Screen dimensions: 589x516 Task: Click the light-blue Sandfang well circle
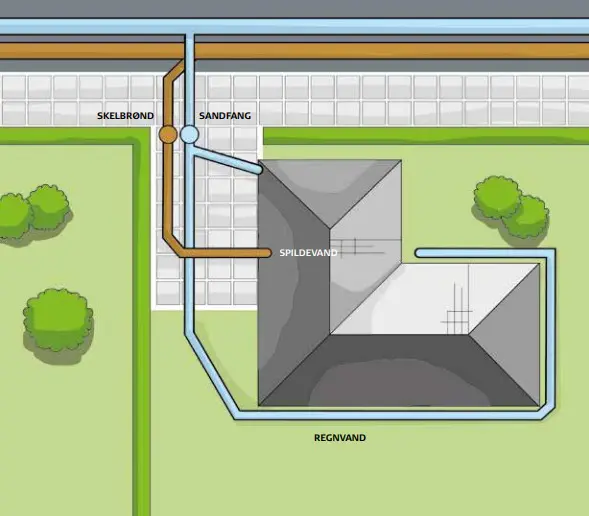189,134
